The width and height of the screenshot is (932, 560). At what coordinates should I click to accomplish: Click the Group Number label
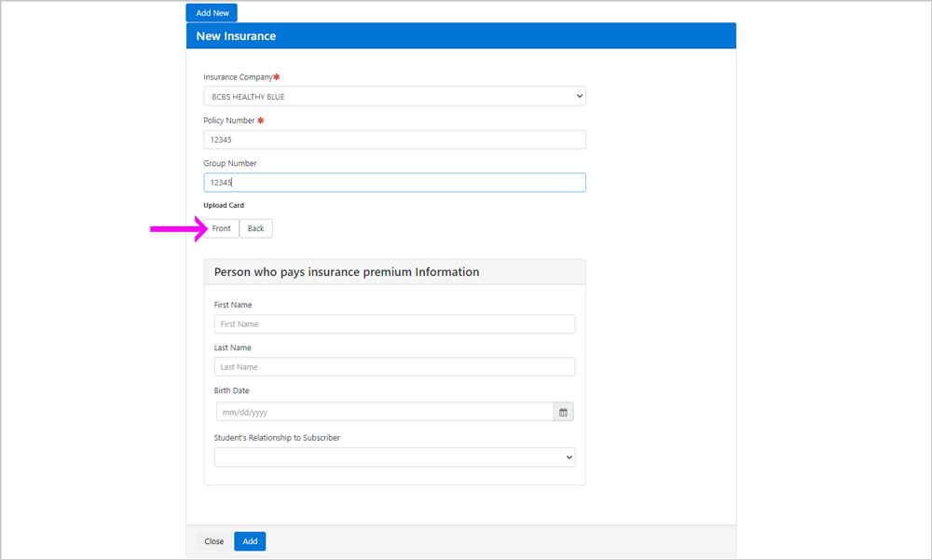pos(230,163)
